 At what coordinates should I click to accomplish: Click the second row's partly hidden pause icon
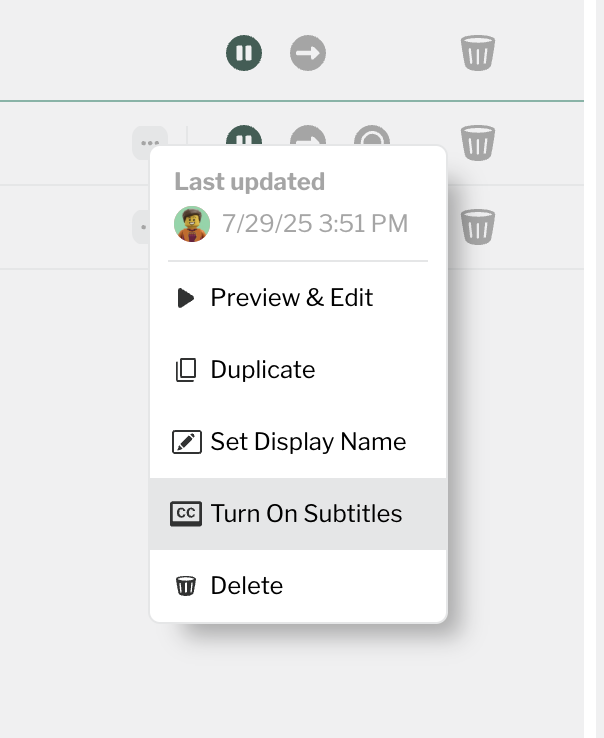[244, 136]
